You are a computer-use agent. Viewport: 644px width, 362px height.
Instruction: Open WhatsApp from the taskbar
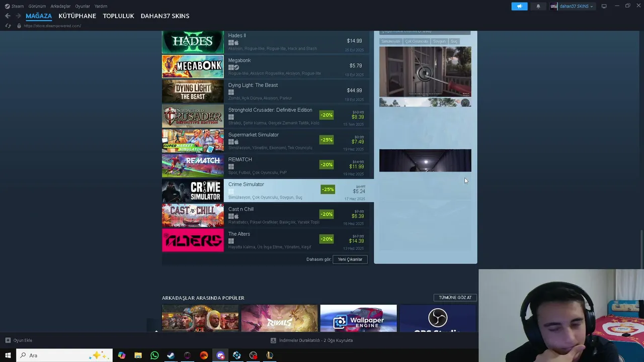(154, 355)
